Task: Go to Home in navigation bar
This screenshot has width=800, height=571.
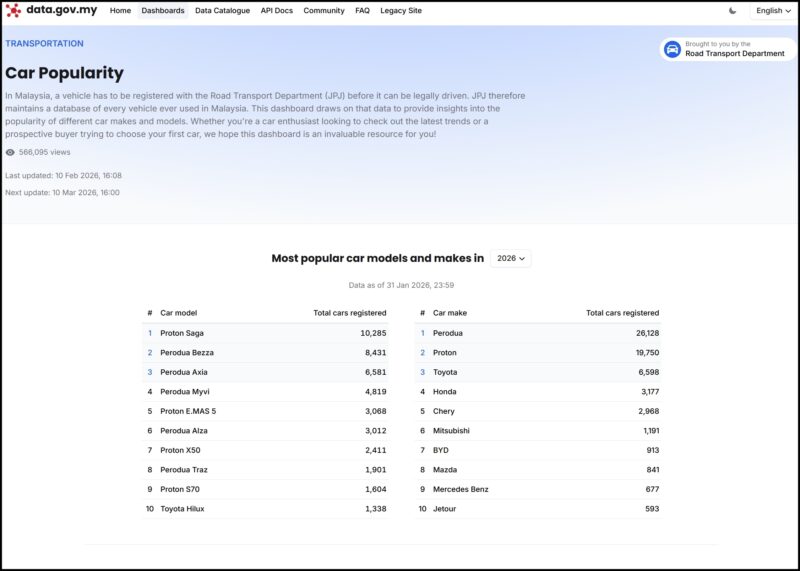Action: pyautogui.click(x=120, y=11)
